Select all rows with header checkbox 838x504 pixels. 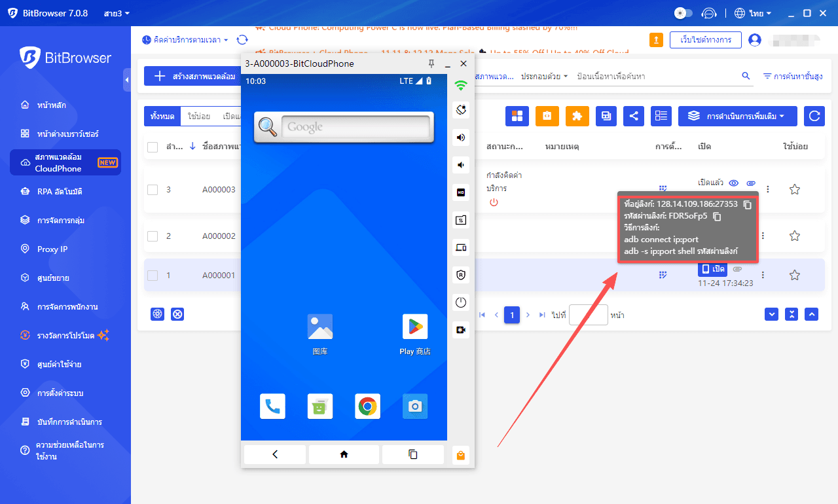coord(153,147)
